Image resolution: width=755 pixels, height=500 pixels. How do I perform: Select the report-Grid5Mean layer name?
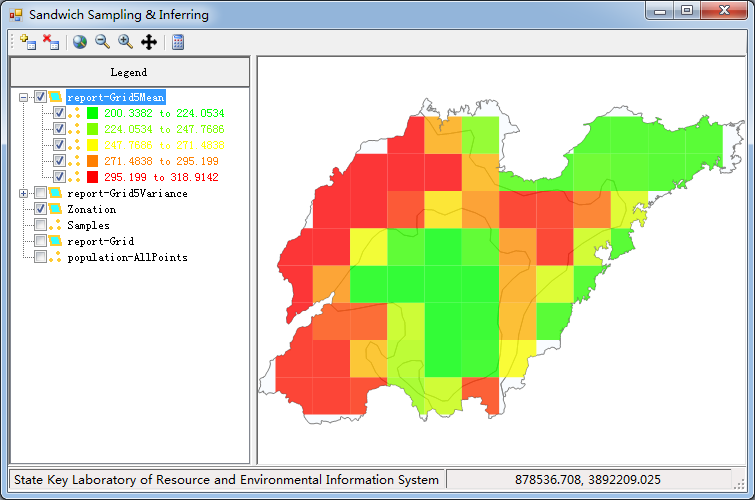tap(116, 97)
